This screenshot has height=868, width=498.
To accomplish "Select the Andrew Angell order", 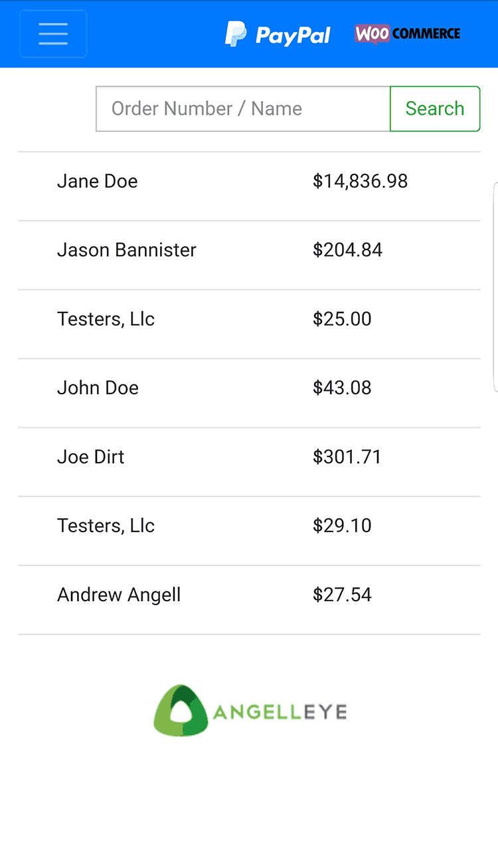I will pos(119,595).
